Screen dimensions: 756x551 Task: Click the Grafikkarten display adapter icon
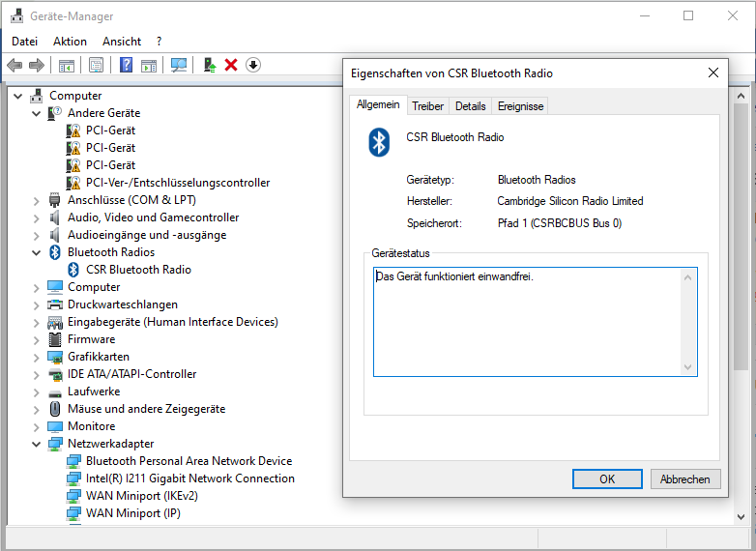55,357
